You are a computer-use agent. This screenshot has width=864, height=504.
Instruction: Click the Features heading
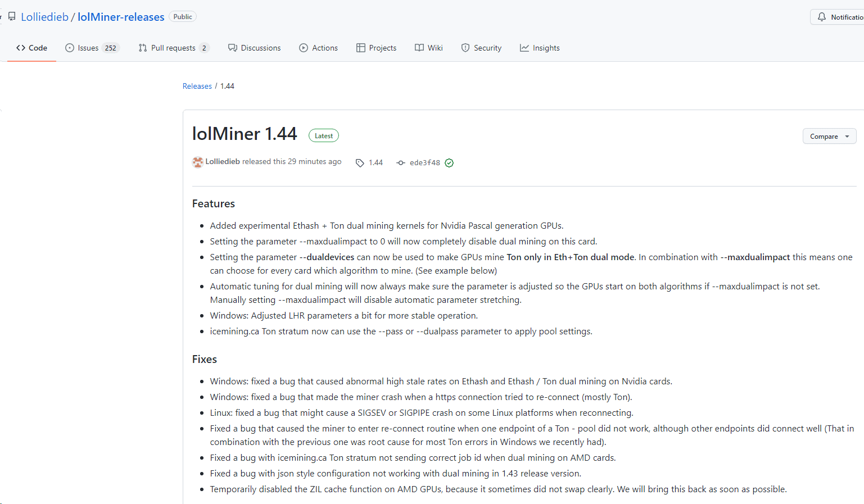point(214,203)
